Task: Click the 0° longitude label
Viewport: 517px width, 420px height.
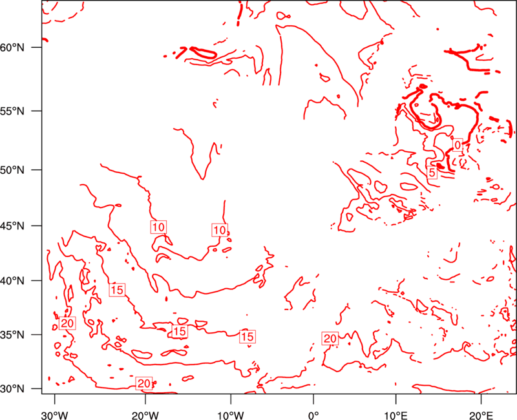Action: coord(313,415)
